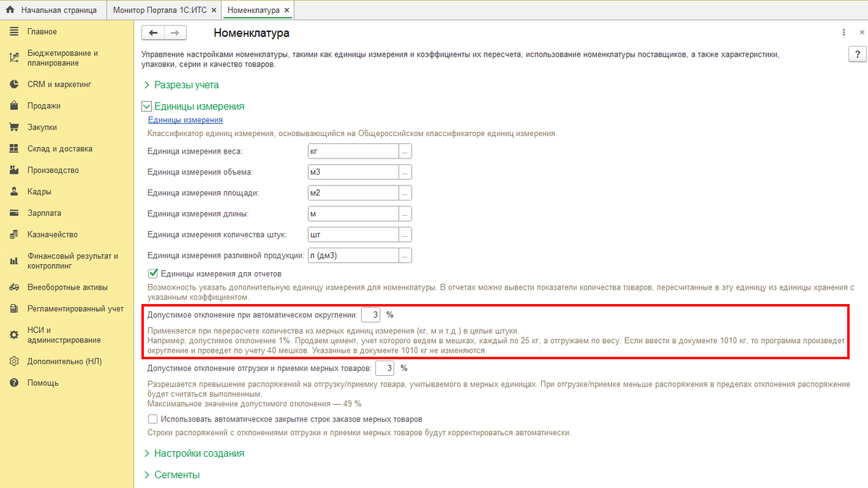Click the Зарплата card icon

[x=13, y=214]
